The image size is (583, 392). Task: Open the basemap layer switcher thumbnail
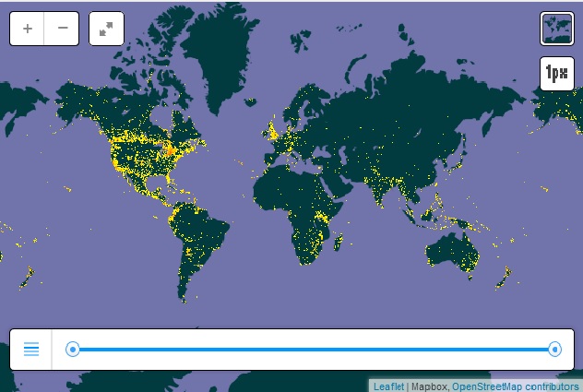pos(556,29)
